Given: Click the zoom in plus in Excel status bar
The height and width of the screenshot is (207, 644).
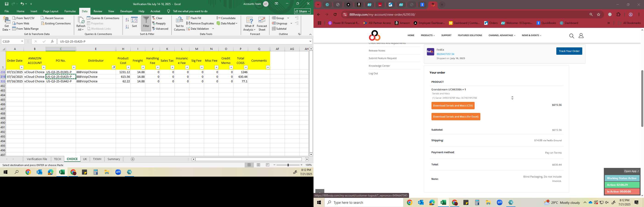Looking at the screenshot, I should (302, 165).
